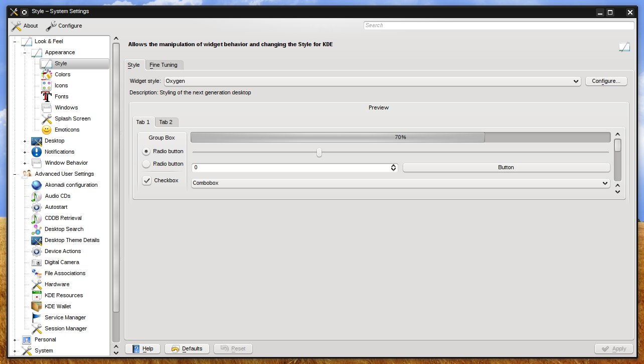Expand the Desktop tree node

pyautogui.click(x=25, y=141)
